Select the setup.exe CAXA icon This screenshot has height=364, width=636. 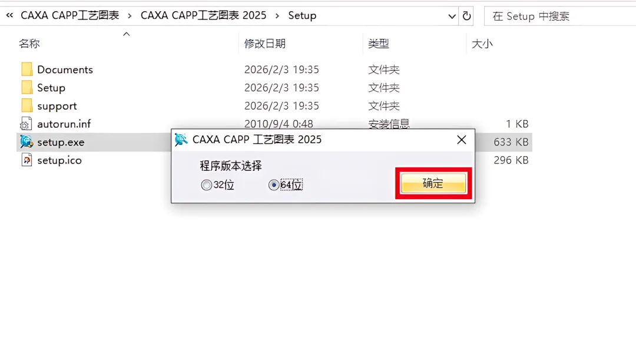[x=26, y=141]
